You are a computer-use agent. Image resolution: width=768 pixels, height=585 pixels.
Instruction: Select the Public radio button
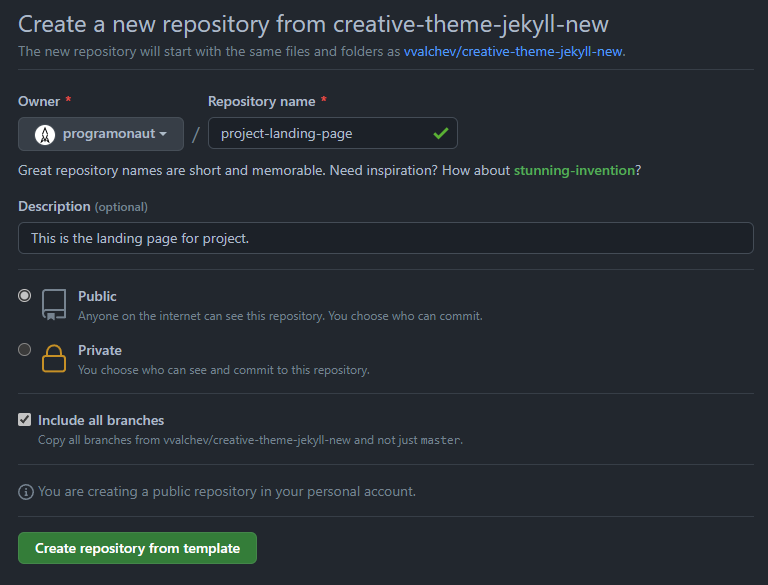(25, 296)
